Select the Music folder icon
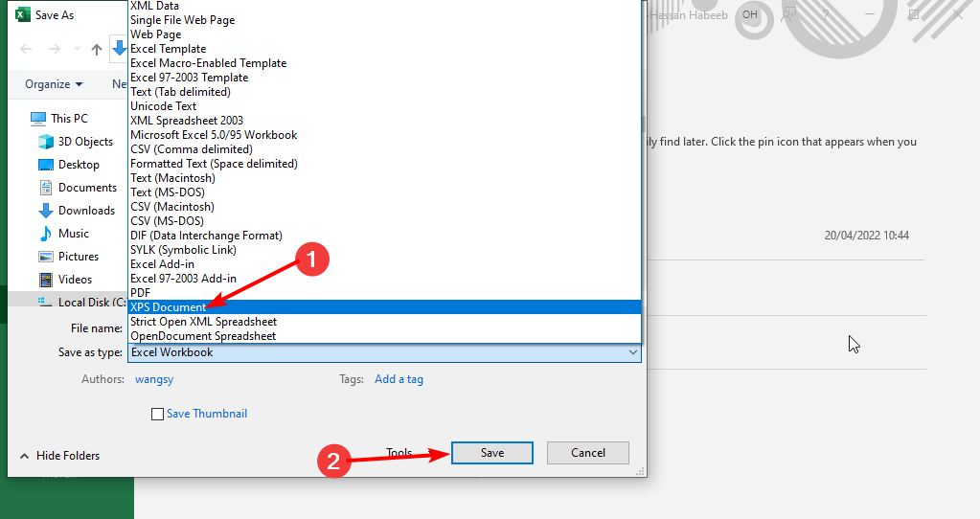The image size is (980, 519). pos(46,234)
